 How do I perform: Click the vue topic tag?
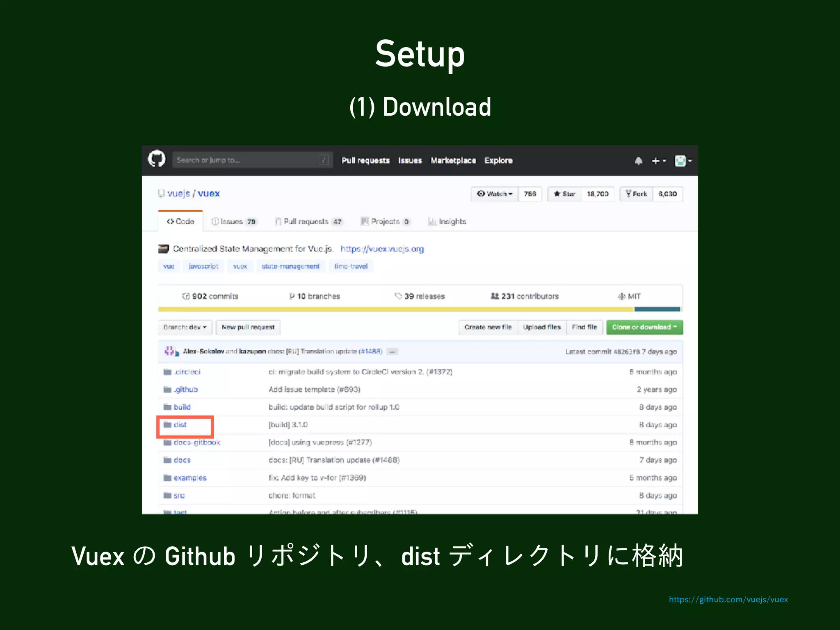pos(169,266)
